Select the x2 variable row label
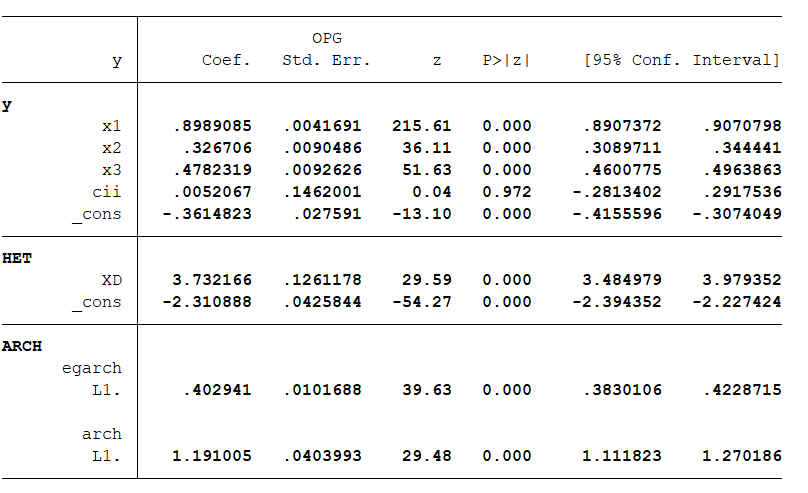 point(111,148)
